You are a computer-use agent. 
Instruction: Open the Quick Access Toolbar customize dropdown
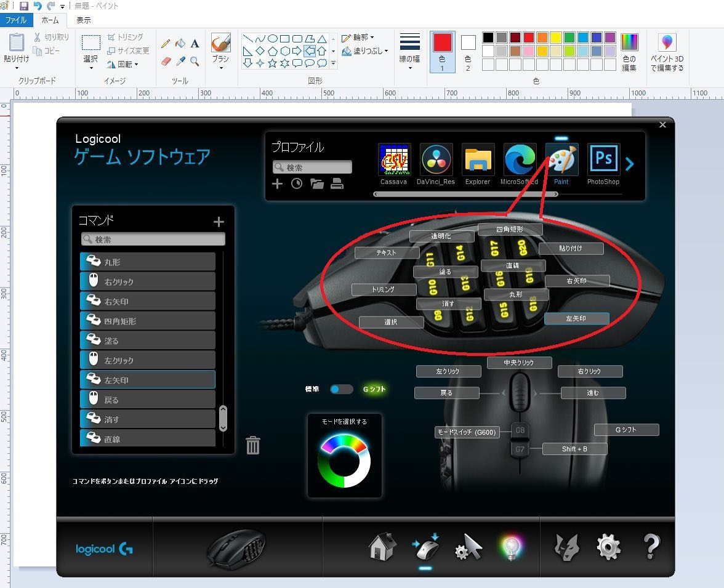(x=62, y=7)
